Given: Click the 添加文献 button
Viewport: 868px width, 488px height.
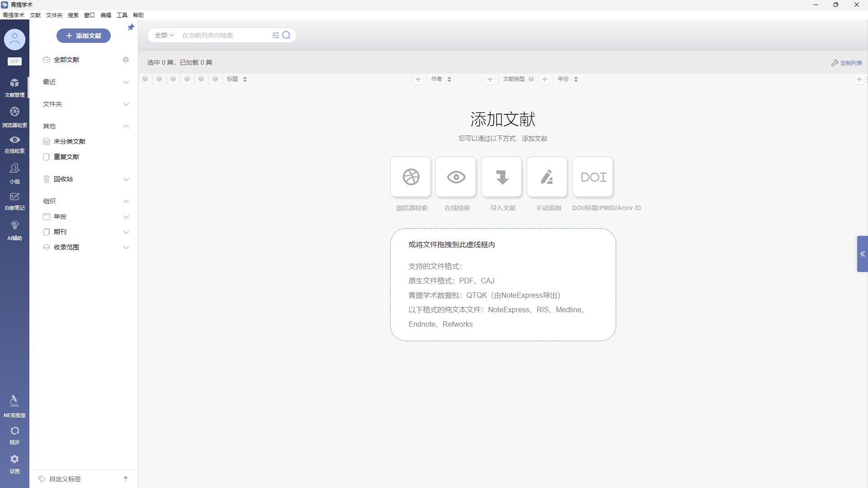Looking at the screenshot, I should (84, 36).
